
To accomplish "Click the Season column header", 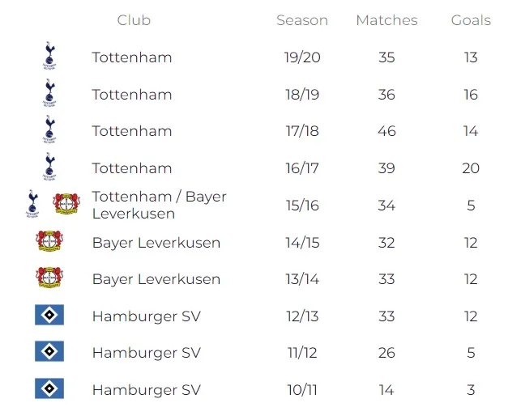I will 302,20.
